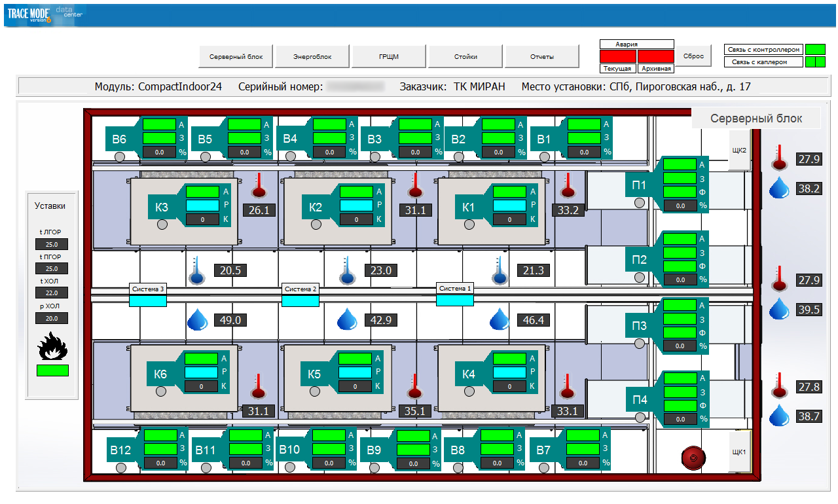This screenshot has width=838, height=504.
Task: Click the round indicator beside П3 unit
Action: pos(640,344)
